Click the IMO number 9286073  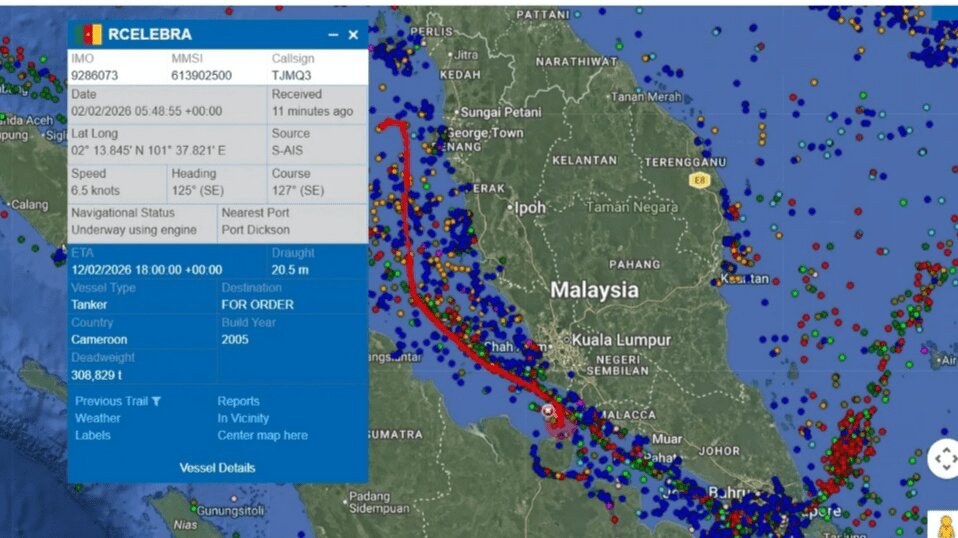coord(96,75)
